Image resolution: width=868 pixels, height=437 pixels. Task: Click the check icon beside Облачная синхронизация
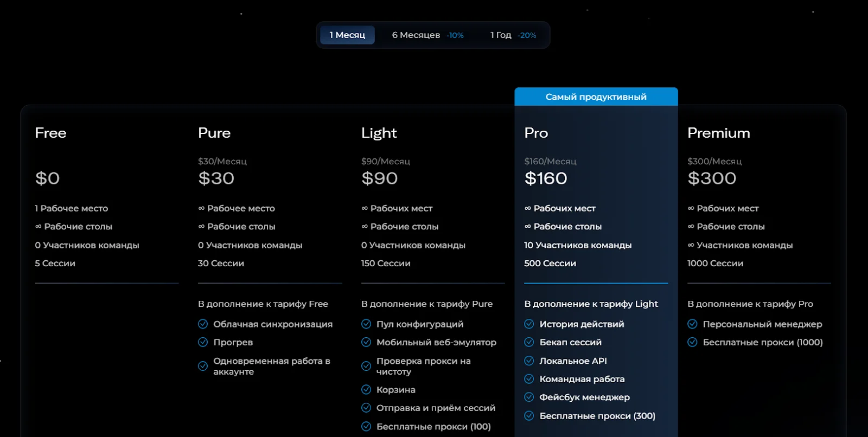pos(203,324)
